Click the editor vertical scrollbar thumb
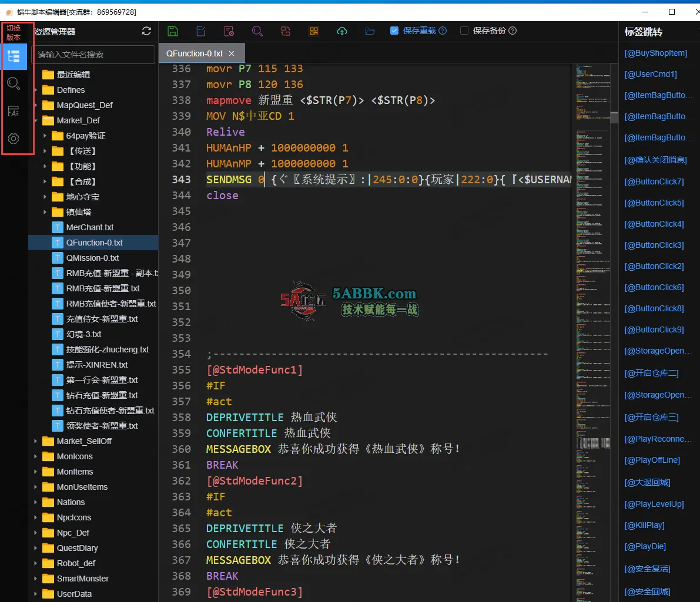Screen dimensions: 700x602 point(614,117)
